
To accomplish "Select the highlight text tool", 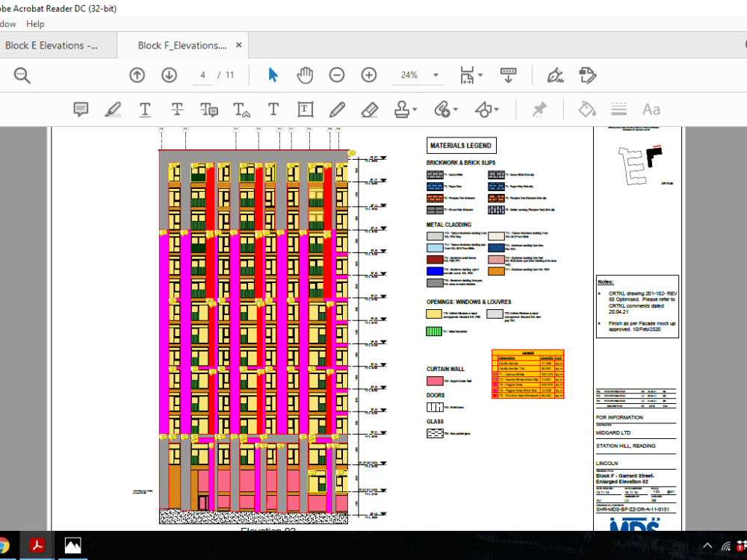I will click(113, 110).
